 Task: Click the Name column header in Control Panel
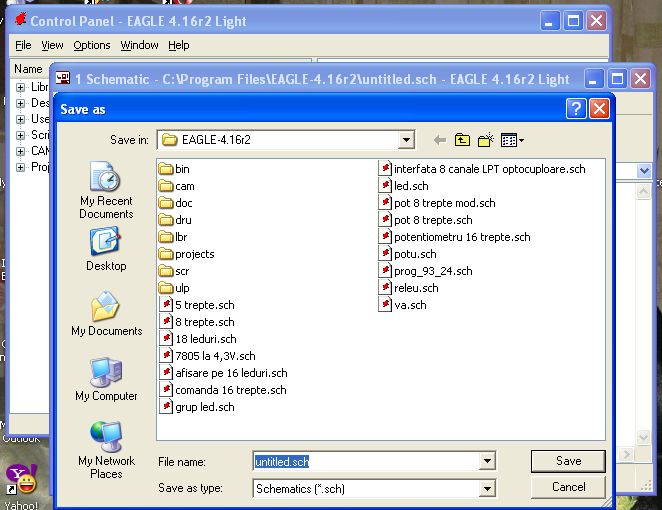click(x=28, y=69)
